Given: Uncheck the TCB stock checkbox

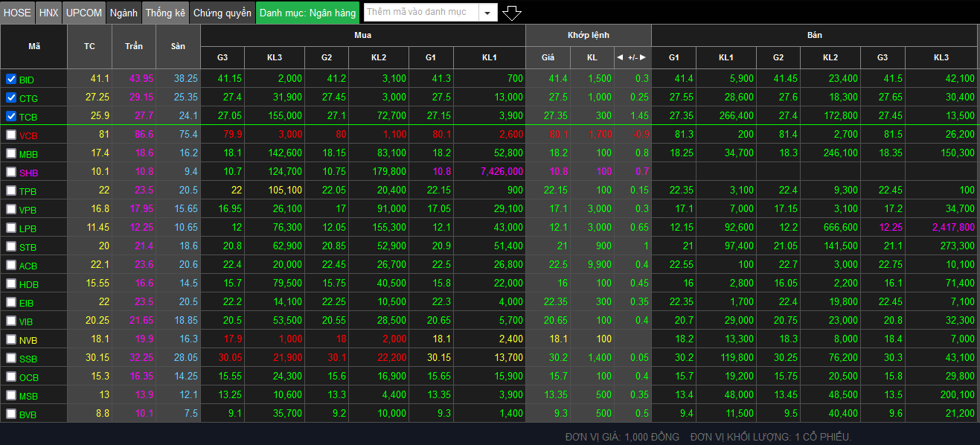Looking at the screenshot, I should [x=11, y=116].
